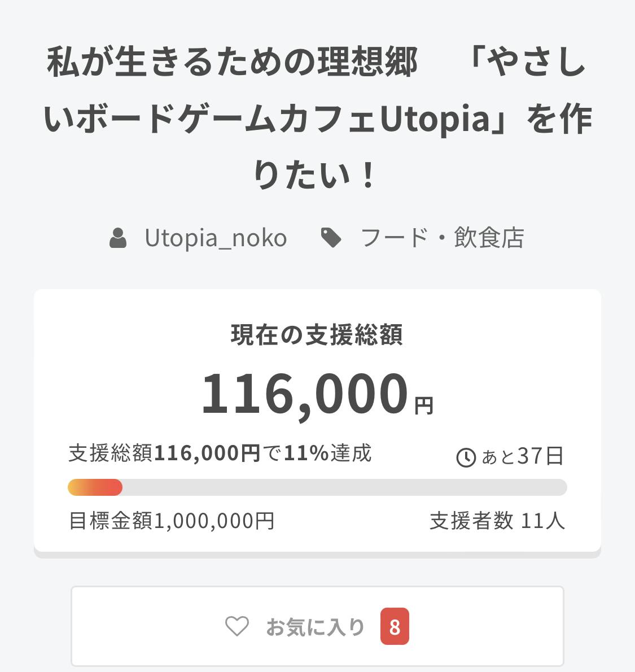
Task: Open the Utopia_noko profile link
Action: [x=216, y=238]
